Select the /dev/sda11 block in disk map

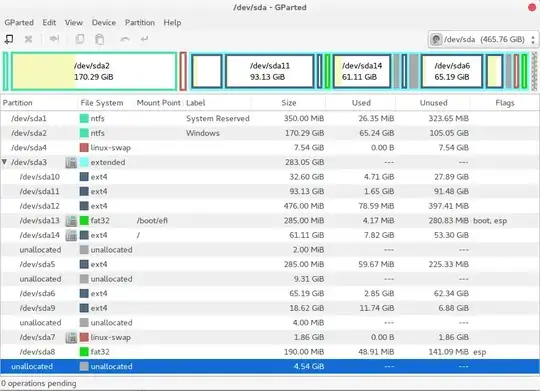click(270, 71)
